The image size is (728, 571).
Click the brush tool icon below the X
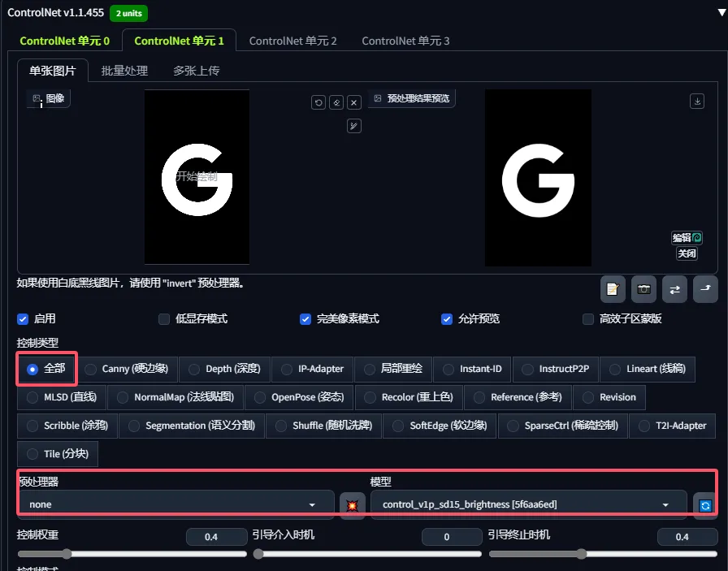353,126
